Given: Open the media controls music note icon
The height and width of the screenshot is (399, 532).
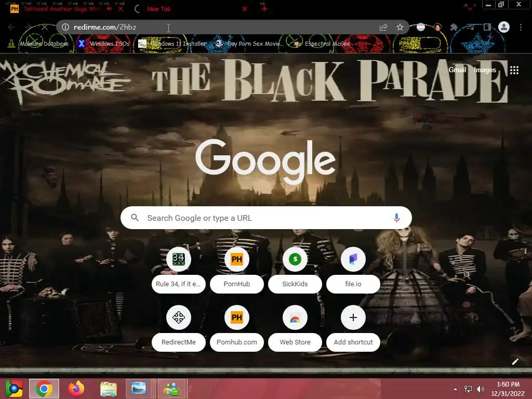Looking at the screenshot, I should point(471,27).
